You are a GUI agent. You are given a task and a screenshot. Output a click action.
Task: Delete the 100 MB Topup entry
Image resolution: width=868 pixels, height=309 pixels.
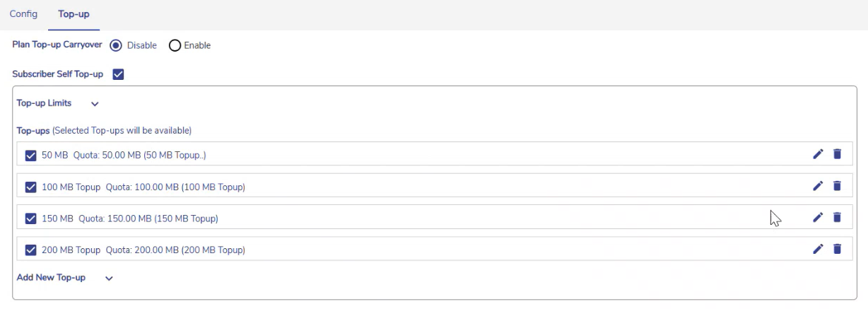click(x=837, y=186)
